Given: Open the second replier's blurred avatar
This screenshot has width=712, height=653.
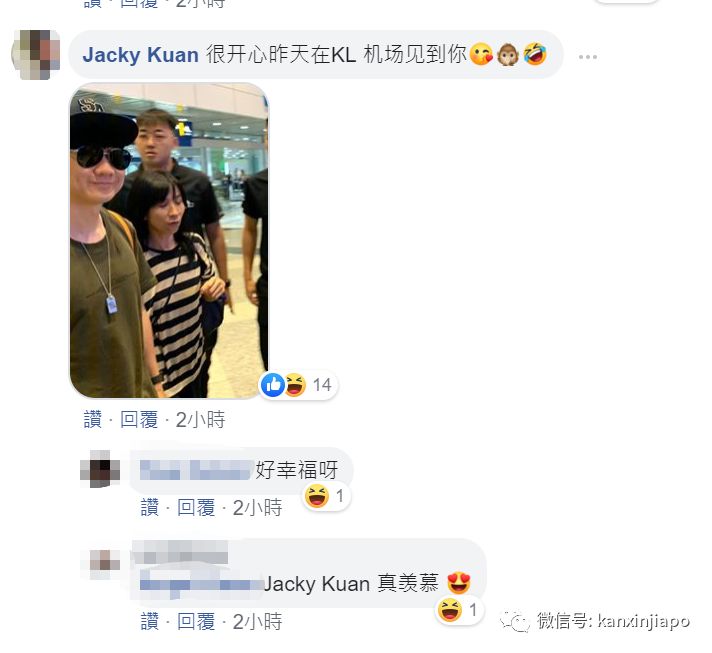Looking at the screenshot, I should pos(104,564).
